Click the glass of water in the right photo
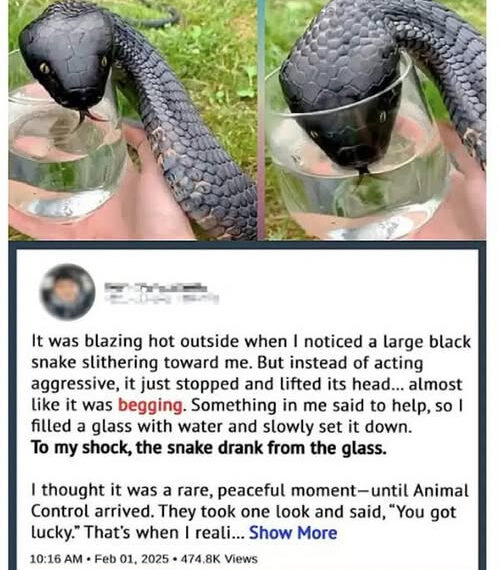This screenshot has width=500, height=570. point(360,153)
